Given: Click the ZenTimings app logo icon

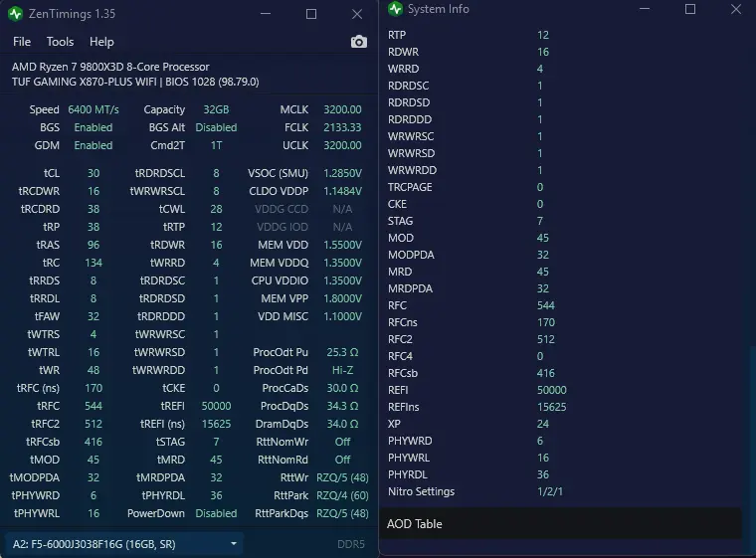Looking at the screenshot, I should [x=15, y=14].
